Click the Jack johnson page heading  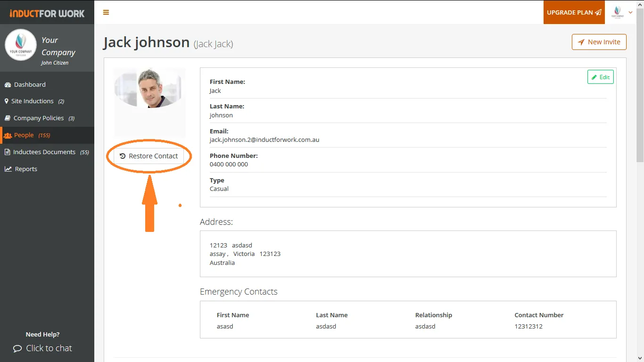point(147,42)
